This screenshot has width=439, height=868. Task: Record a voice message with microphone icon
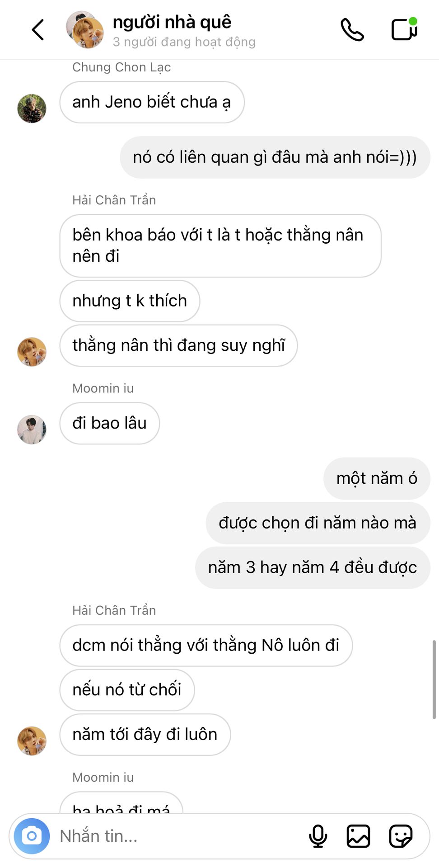tap(318, 836)
